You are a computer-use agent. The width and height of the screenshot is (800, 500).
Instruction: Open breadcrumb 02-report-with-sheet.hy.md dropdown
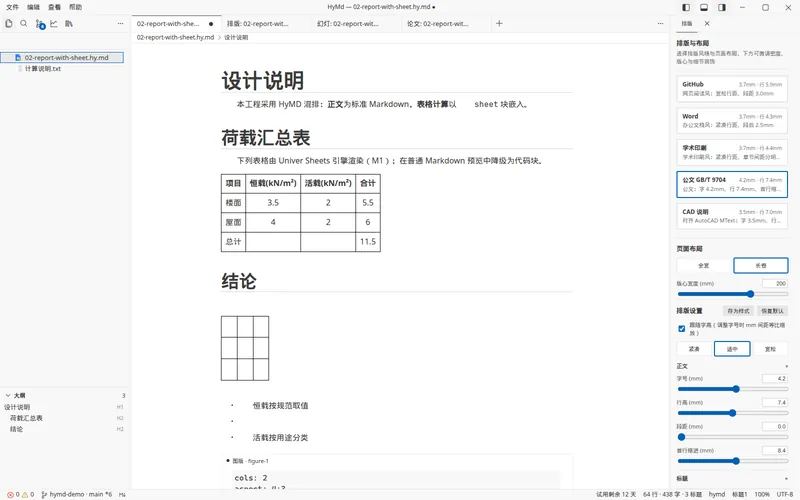(x=175, y=37)
